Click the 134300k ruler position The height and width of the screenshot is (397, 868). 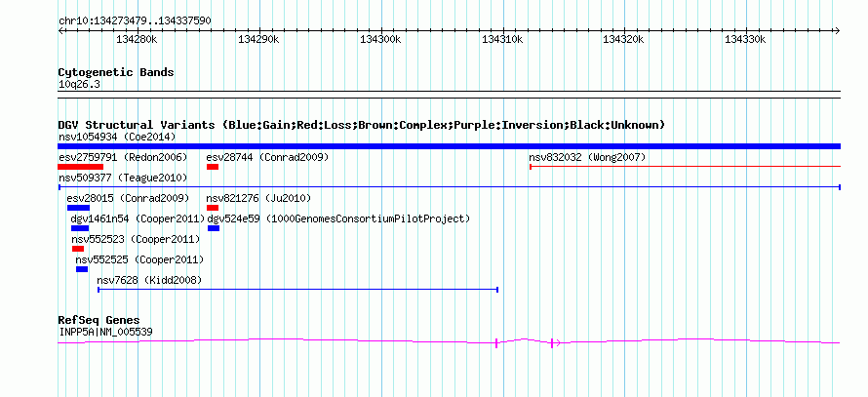[381, 39]
